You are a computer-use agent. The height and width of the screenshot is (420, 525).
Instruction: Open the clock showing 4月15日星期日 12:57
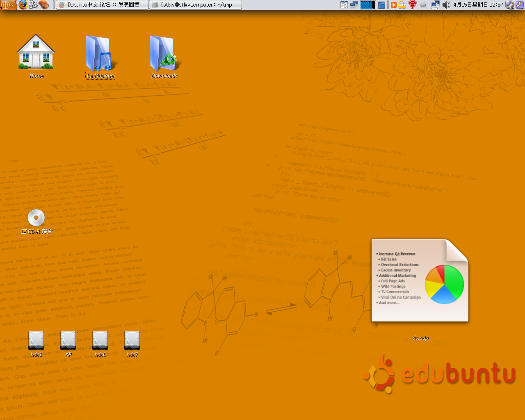tap(478, 5)
